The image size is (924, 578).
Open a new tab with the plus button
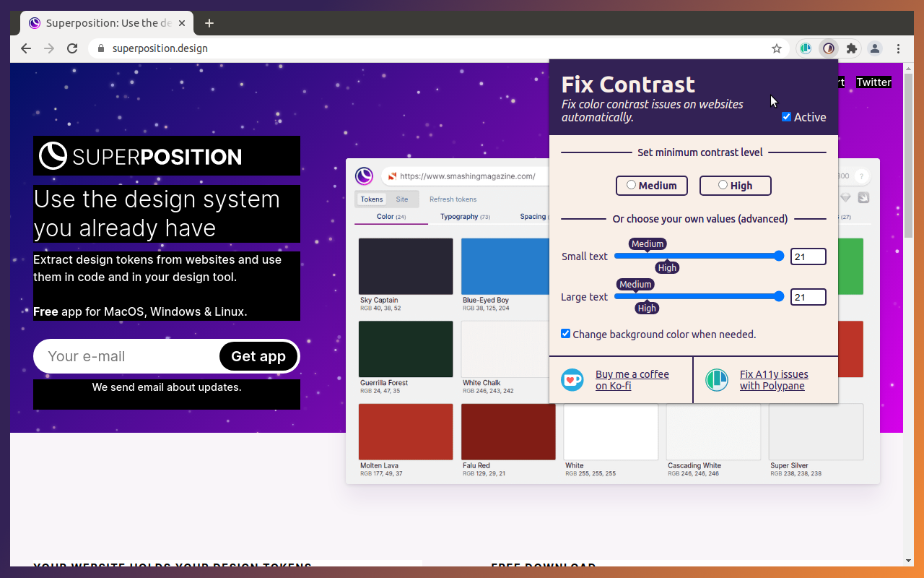[209, 22]
